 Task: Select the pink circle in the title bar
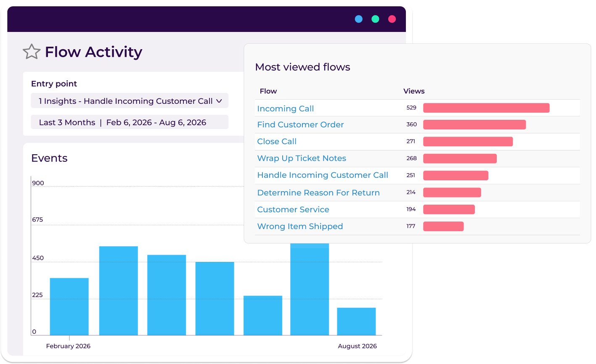[392, 18]
